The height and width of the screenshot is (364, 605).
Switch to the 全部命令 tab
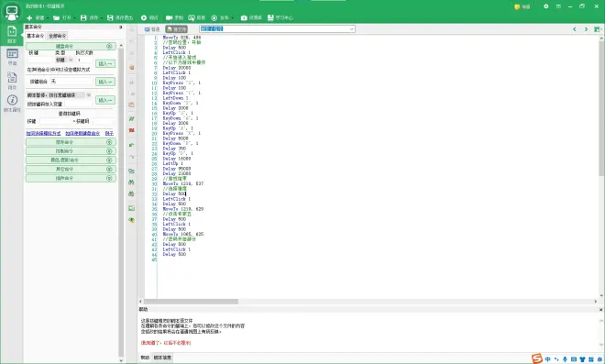click(x=57, y=36)
